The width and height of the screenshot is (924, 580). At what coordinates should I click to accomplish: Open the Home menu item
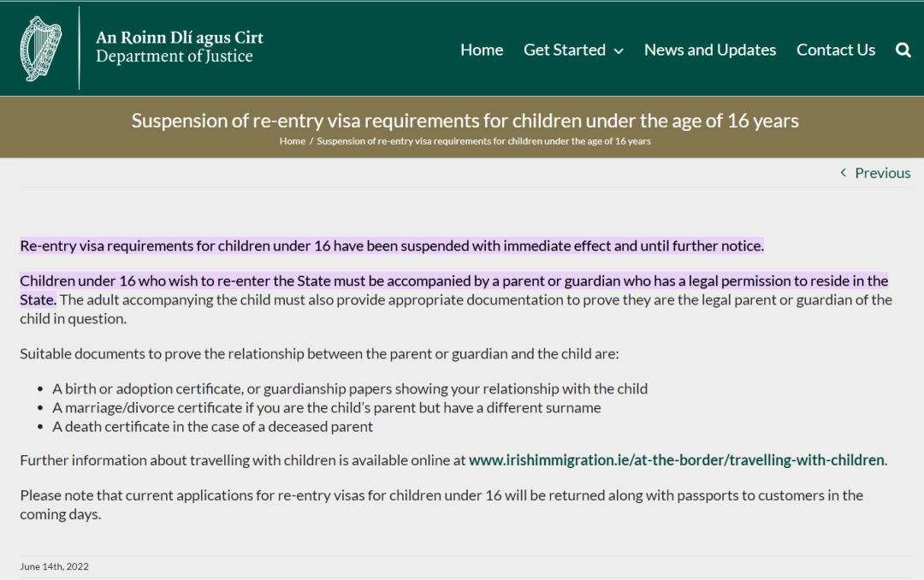(x=482, y=50)
